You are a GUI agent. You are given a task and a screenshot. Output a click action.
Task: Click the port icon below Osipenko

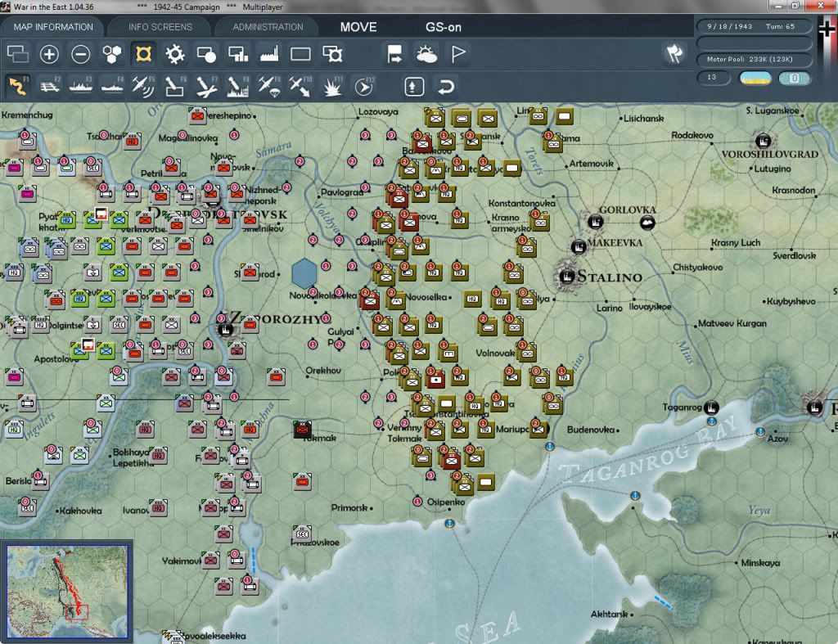pos(450,524)
